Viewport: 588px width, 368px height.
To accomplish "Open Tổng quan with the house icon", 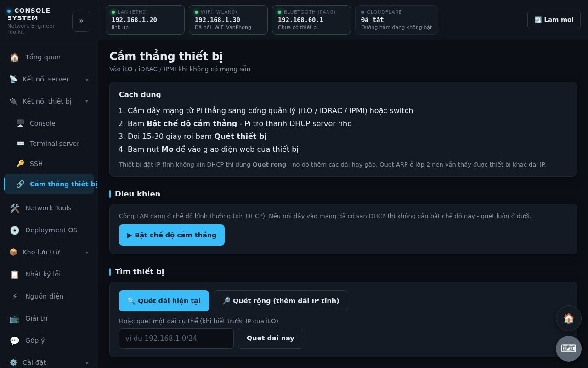I will pos(15,57).
